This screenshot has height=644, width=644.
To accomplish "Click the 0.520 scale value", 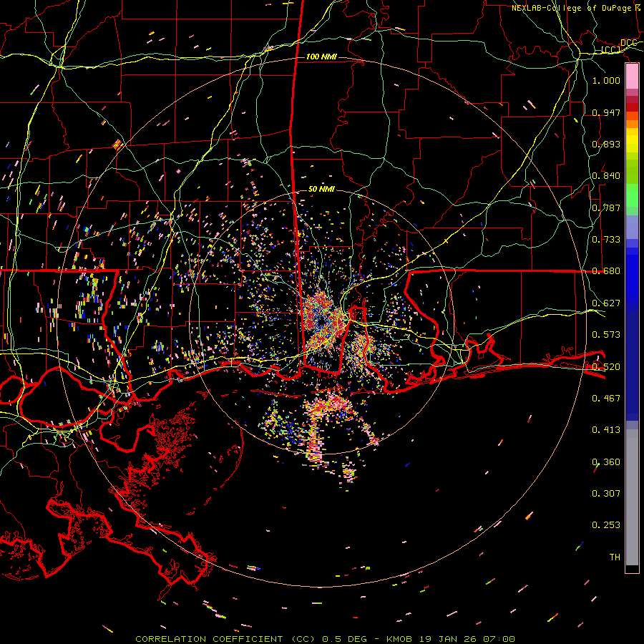I will tap(606, 366).
